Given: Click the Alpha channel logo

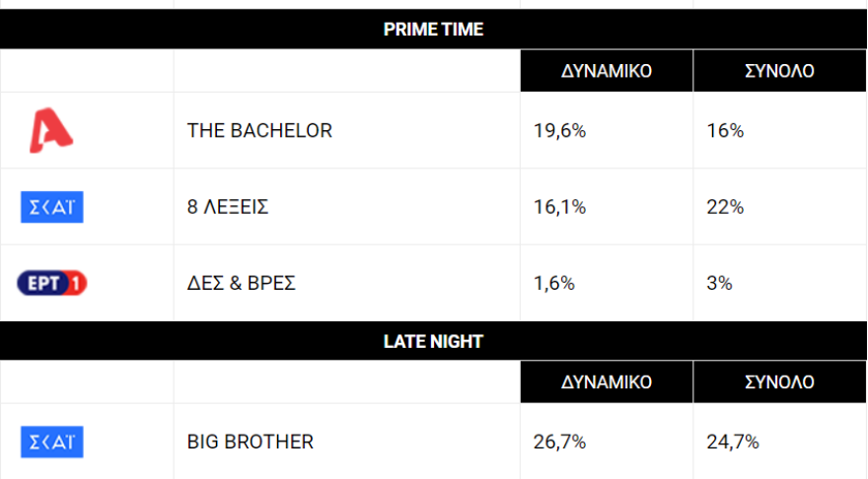Looking at the screenshot, I should 51,131.
